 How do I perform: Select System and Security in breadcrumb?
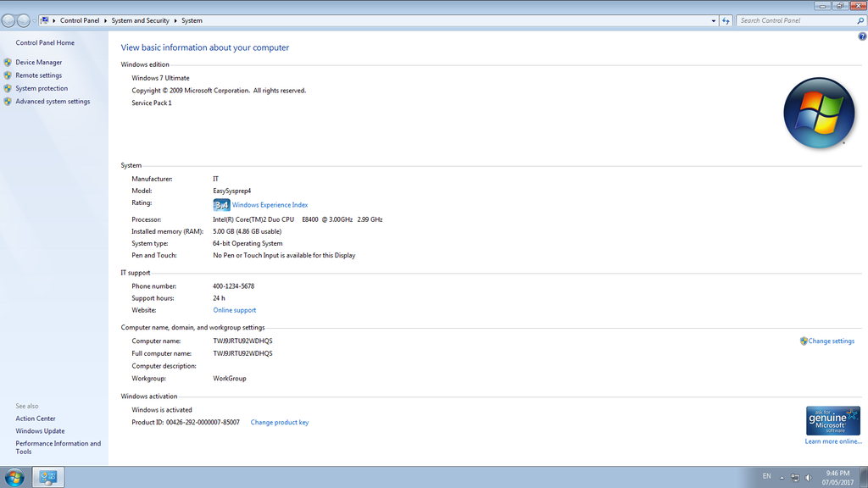(140, 20)
